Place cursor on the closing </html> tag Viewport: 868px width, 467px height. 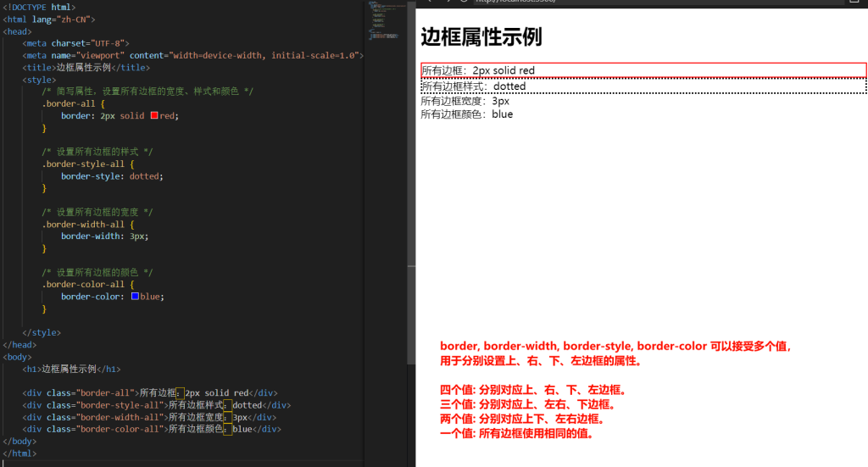(x=20, y=453)
